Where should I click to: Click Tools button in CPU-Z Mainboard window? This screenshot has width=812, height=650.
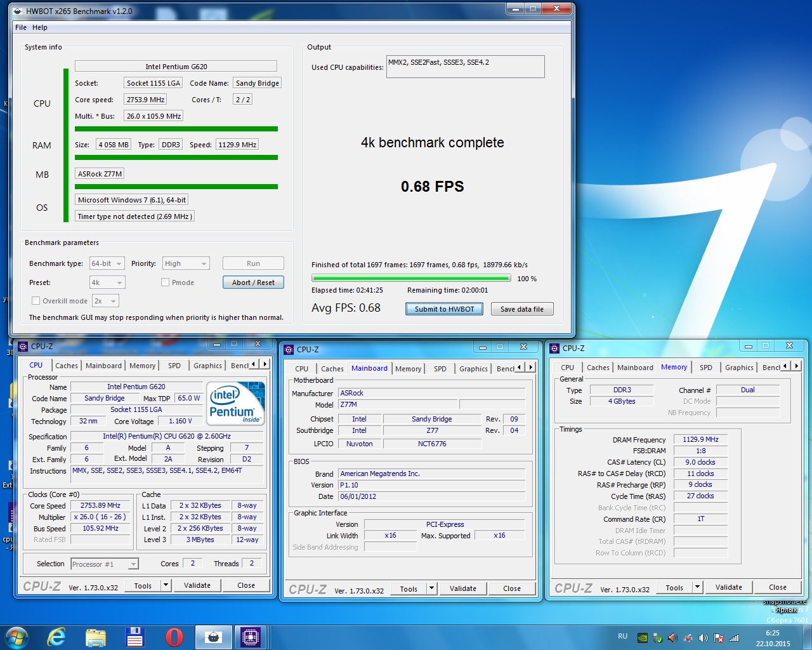(x=409, y=588)
